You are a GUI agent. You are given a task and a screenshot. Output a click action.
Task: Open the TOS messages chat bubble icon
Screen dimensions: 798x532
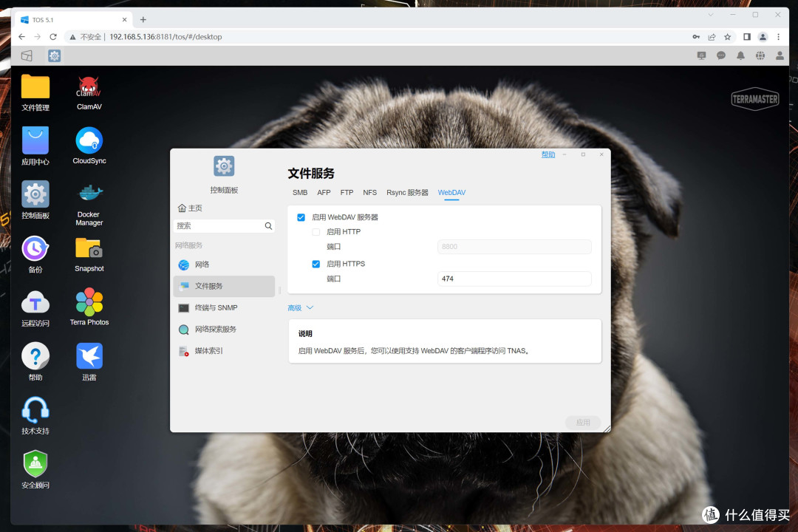click(721, 55)
